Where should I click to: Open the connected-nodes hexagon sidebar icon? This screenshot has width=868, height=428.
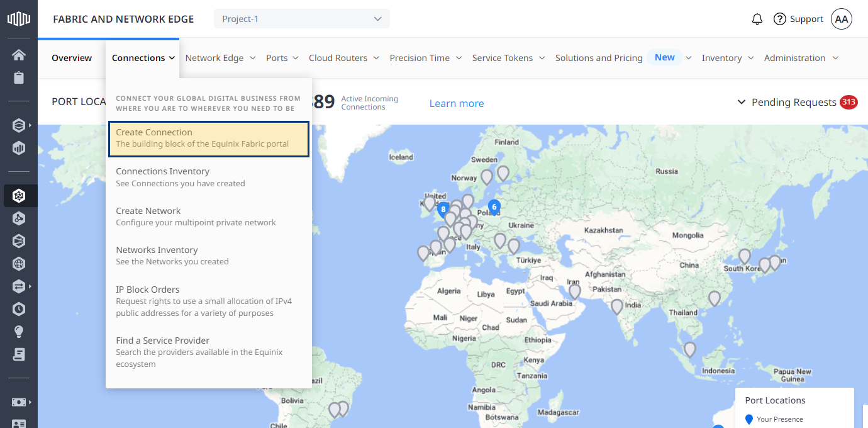coord(19,218)
